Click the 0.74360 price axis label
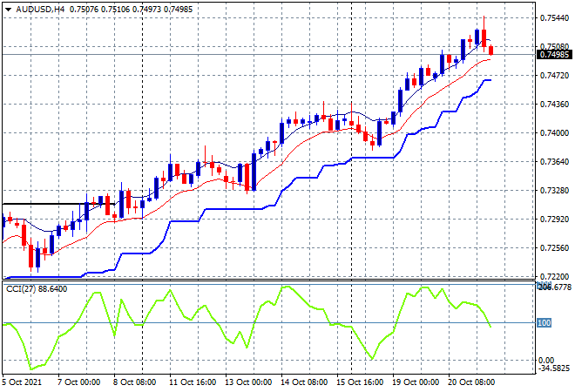The height and width of the screenshot is (392, 575). [555, 105]
